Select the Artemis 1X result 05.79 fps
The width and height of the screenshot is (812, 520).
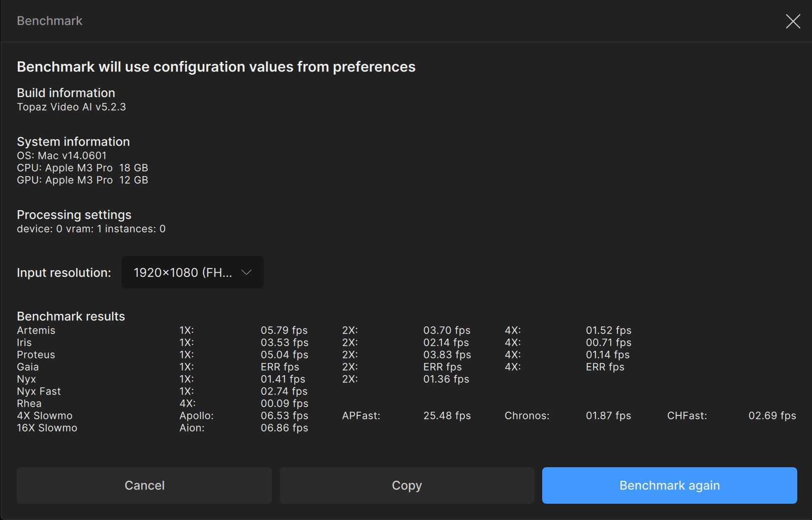coord(284,331)
